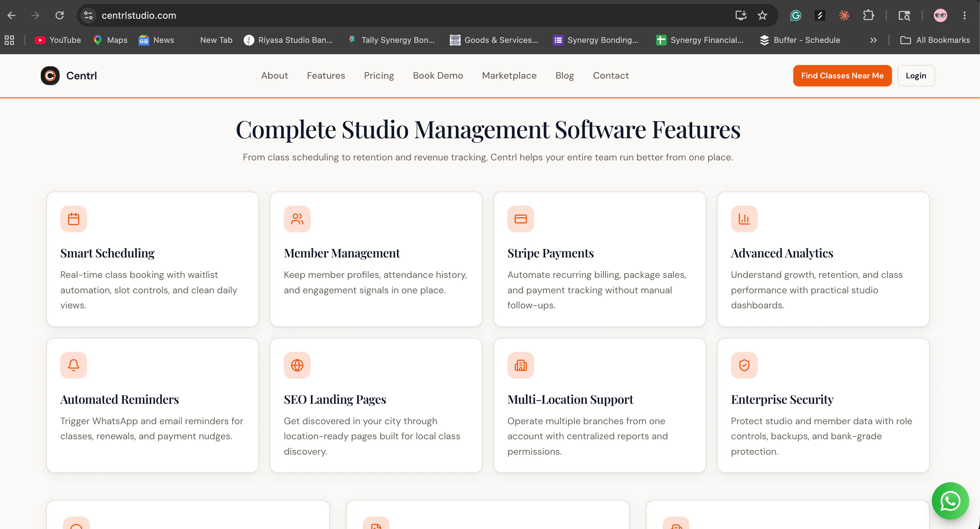Image resolution: width=980 pixels, height=529 pixels.
Task: Click the Member Management people icon
Action: click(x=297, y=219)
